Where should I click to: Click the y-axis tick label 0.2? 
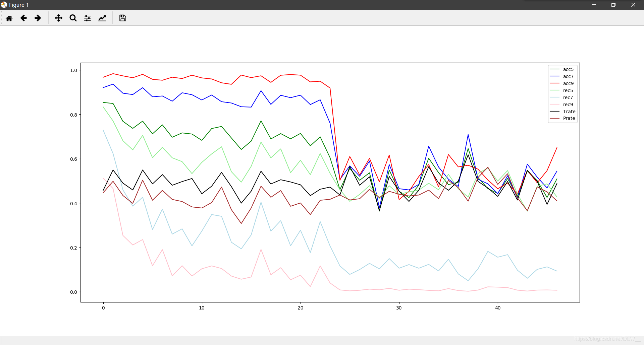click(73, 248)
